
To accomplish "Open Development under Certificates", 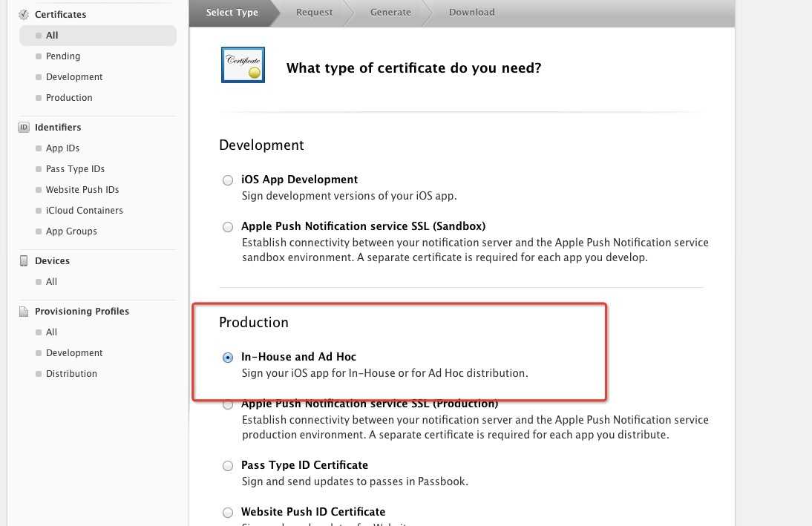I will tap(74, 76).
